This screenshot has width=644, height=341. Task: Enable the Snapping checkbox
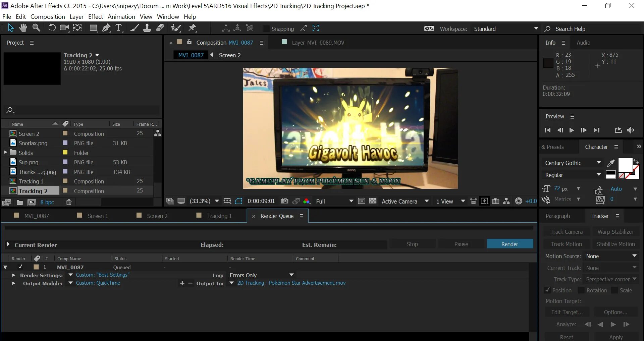point(266,29)
